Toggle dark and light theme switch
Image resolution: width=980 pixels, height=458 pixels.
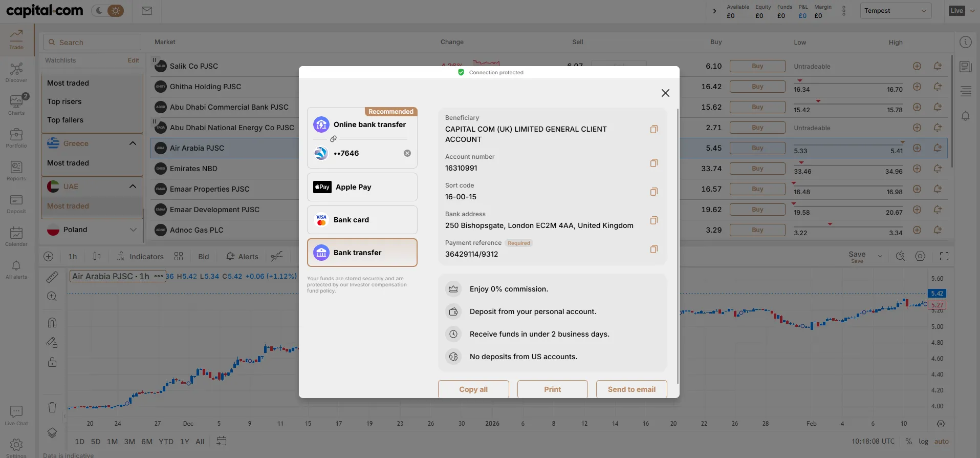coord(108,11)
